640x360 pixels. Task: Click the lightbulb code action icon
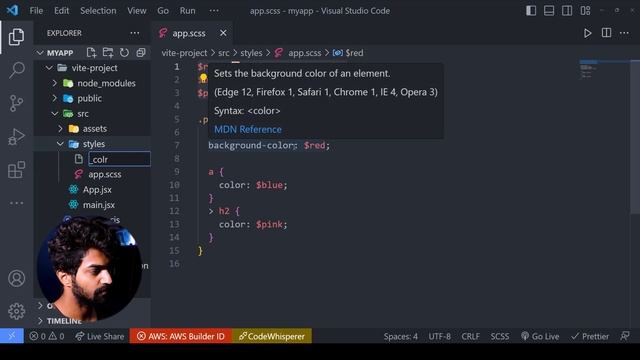coord(203,78)
